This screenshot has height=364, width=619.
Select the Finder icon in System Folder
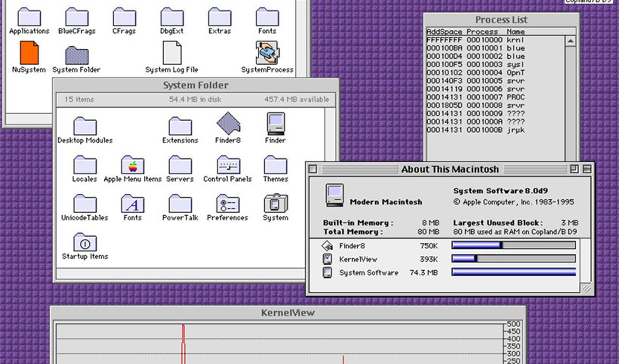click(276, 124)
